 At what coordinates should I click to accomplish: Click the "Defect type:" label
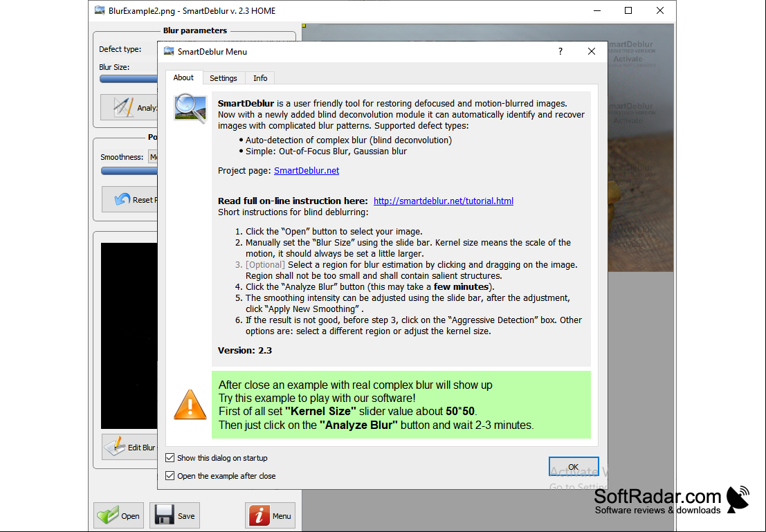pyautogui.click(x=120, y=49)
